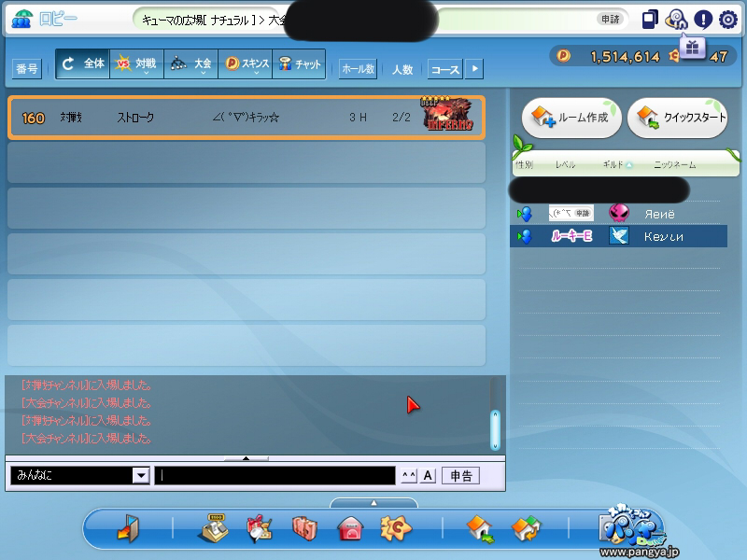Toggle the 大会 tournament filter
Image resolution: width=747 pixels, height=560 pixels.
click(x=191, y=64)
